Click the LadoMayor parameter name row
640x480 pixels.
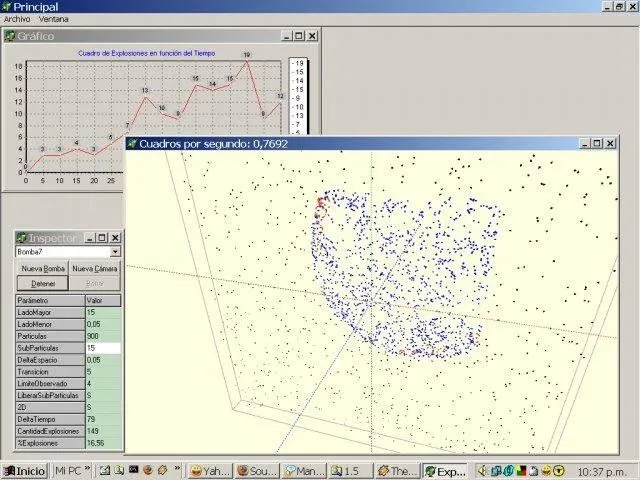coord(50,312)
